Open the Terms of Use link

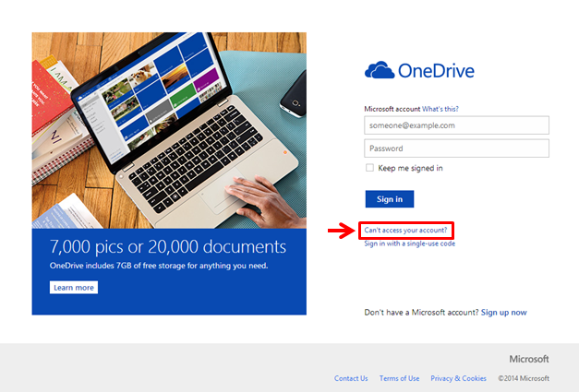point(399,378)
